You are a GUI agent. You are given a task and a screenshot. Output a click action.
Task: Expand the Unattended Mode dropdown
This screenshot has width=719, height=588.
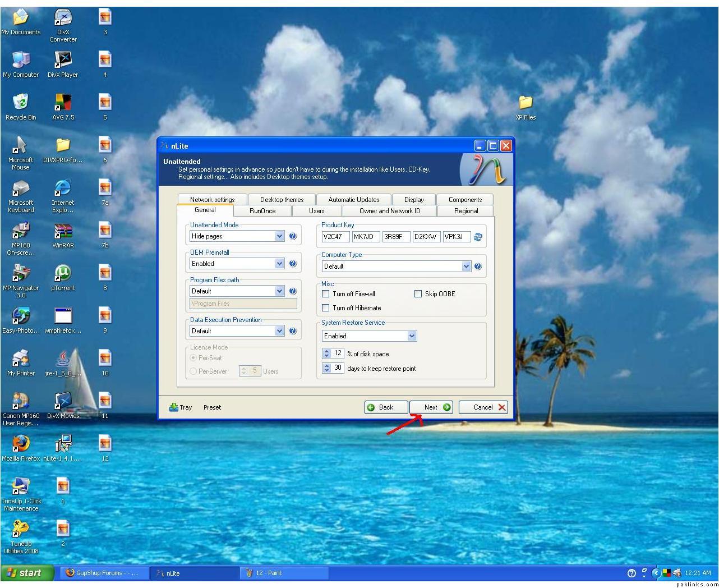pyautogui.click(x=279, y=236)
